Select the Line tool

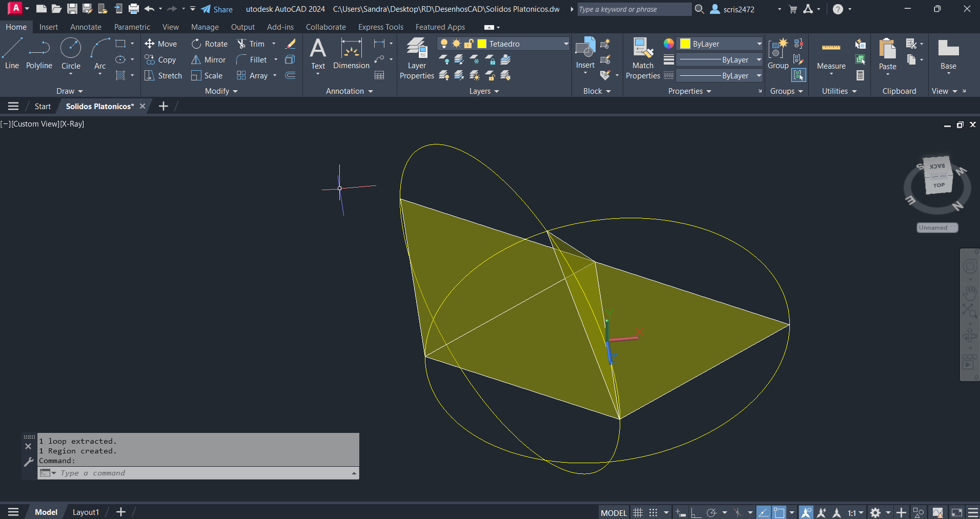coord(12,54)
